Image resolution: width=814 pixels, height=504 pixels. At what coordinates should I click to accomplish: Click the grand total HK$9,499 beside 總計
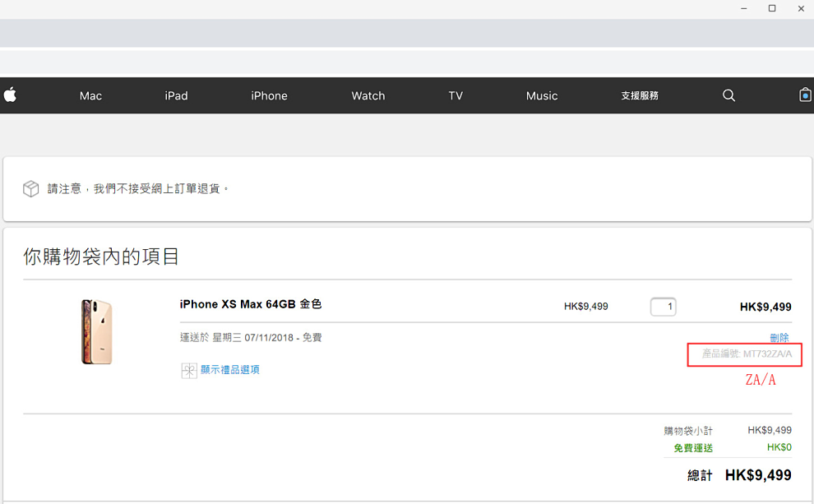758,475
